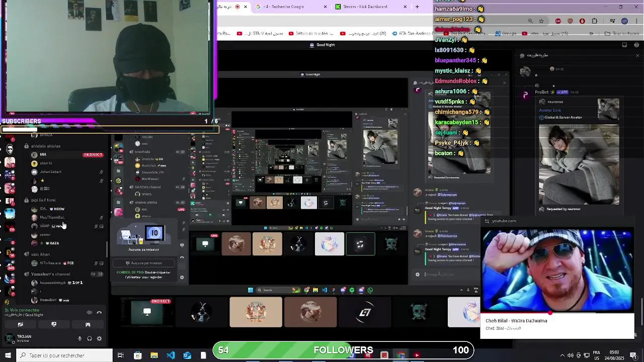Click Cheb Bilal - Wa3ra Da3watna title

(x=516, y=321)
